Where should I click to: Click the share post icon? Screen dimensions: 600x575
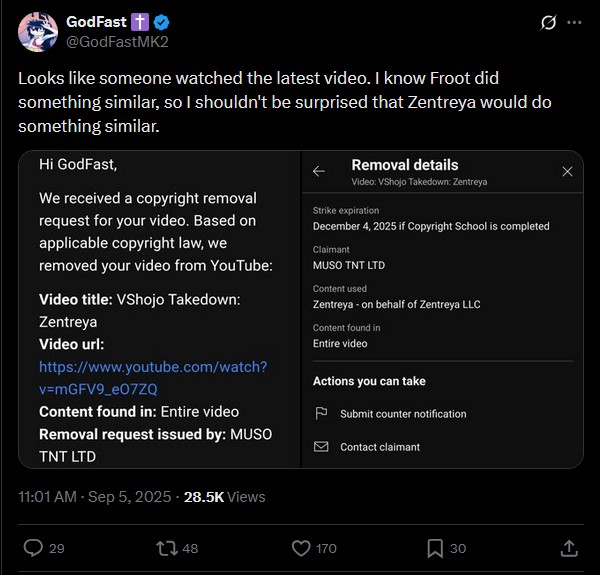click(x=568, y=547)
